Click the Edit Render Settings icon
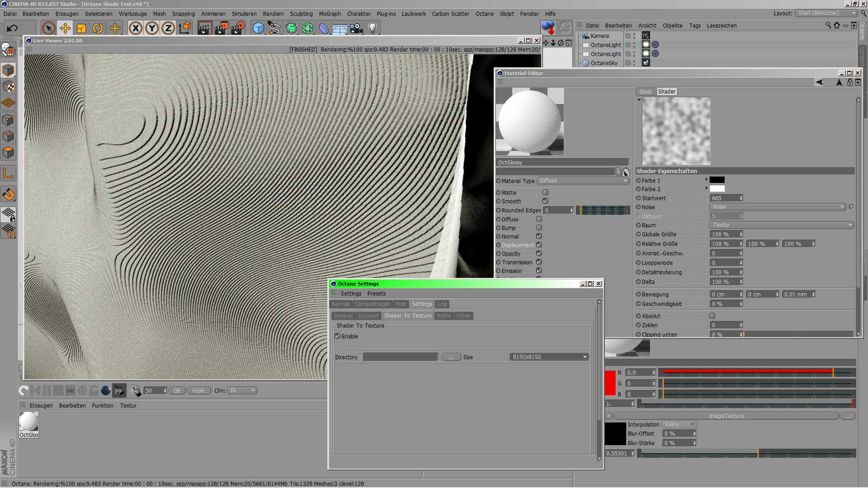Viewport: 868px width, 488px height. [238, 28]
